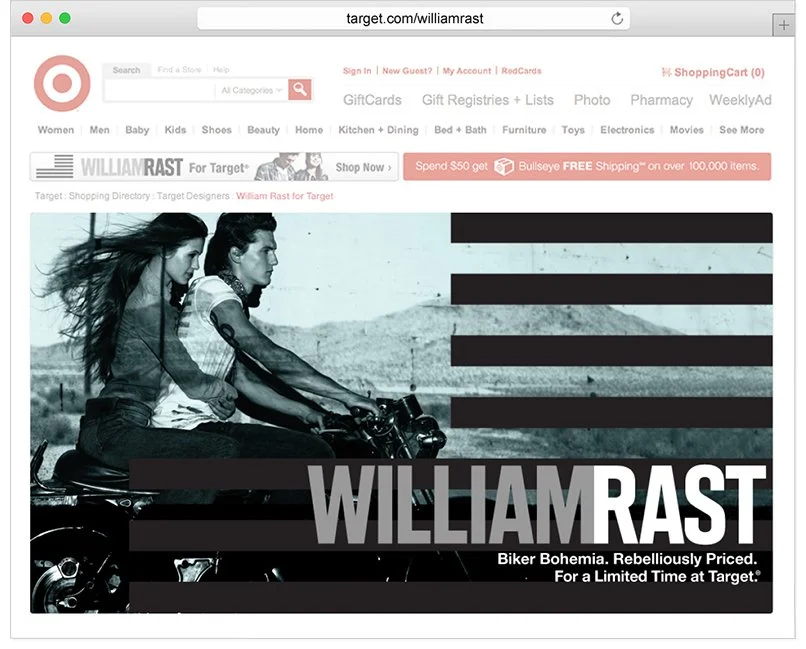The image size is (806, 649).
Task: Click the Sign In link
Action: [357, 71]
